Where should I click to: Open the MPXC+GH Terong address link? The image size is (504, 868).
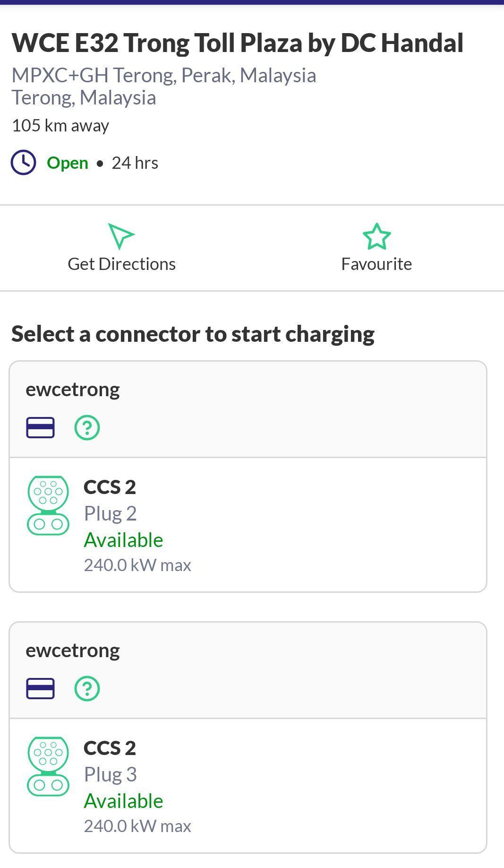coord(164,76)
